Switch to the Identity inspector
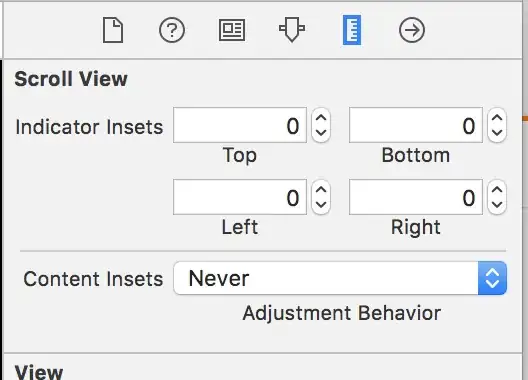 click(232, 30)
